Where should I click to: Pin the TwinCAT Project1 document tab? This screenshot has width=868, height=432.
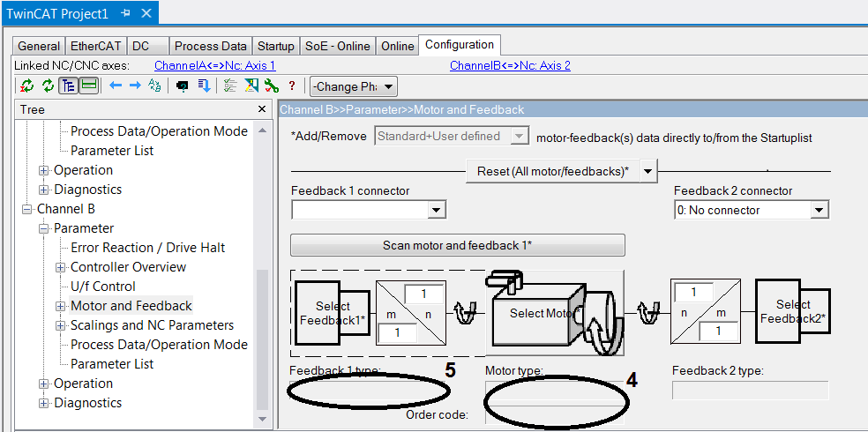click(x=125, y=13)
